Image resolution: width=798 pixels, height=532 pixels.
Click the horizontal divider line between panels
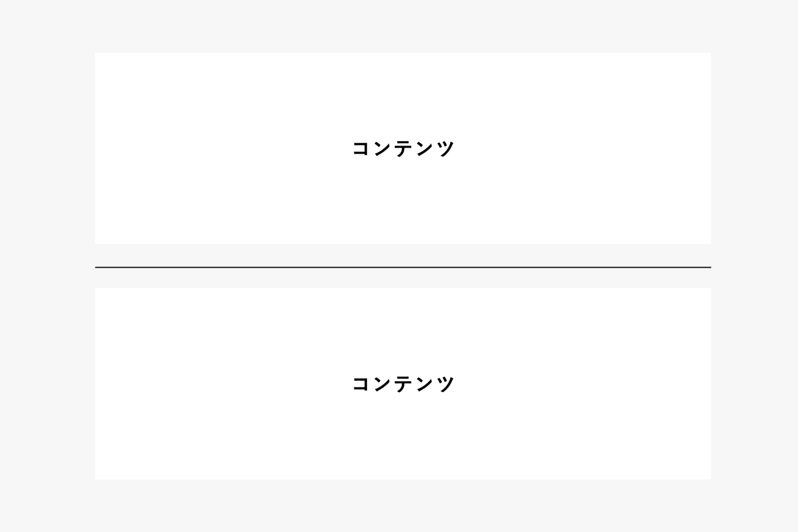(x=403, y=267)
